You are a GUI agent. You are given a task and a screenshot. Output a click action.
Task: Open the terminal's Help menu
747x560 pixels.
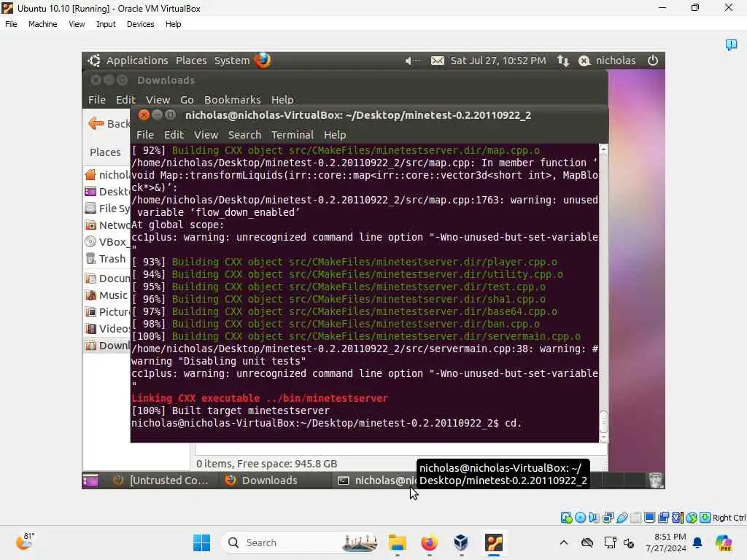(x=335, y=135)
